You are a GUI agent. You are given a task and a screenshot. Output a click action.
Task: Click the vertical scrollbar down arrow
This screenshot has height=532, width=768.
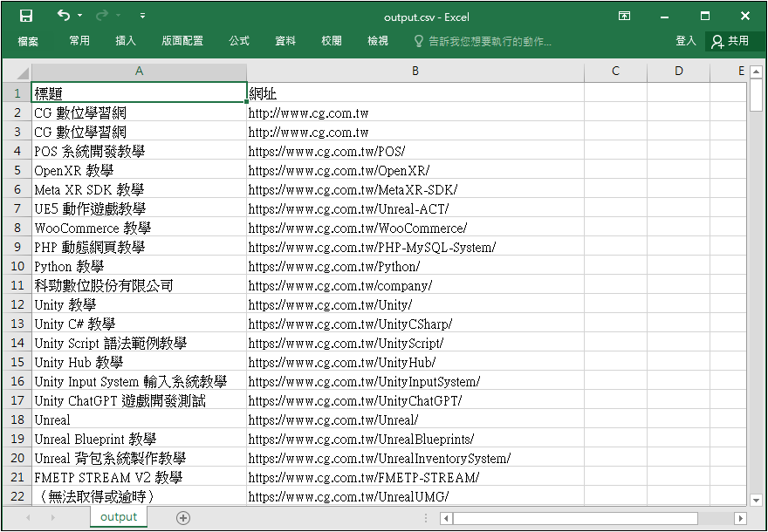(x=756, y=500)
